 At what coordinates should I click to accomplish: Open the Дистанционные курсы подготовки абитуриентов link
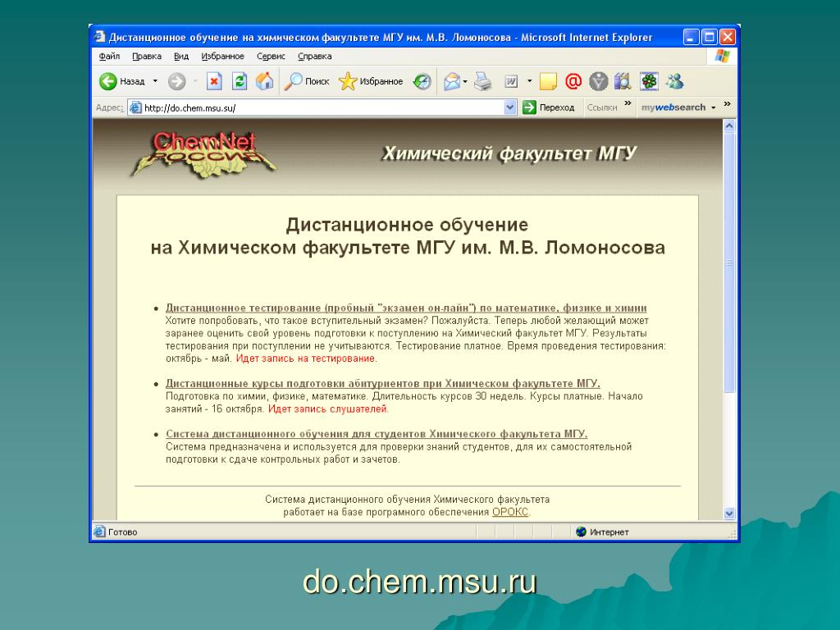point(383,384)
